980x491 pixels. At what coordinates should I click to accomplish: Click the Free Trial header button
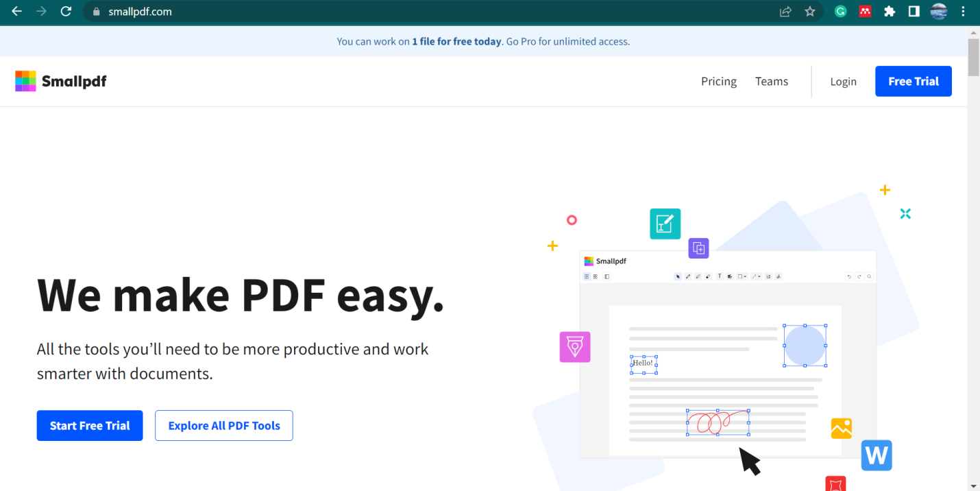click(x=914, y=81)
